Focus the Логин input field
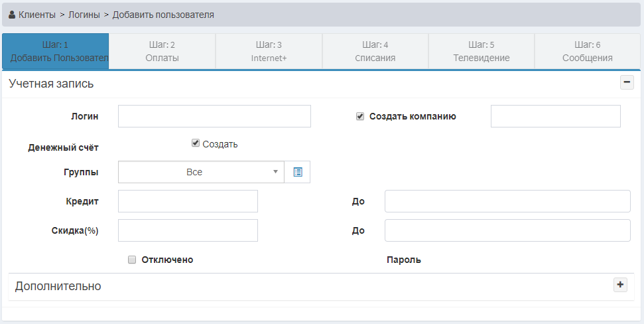This screenshot has height=324, width=644. point(214,116)
